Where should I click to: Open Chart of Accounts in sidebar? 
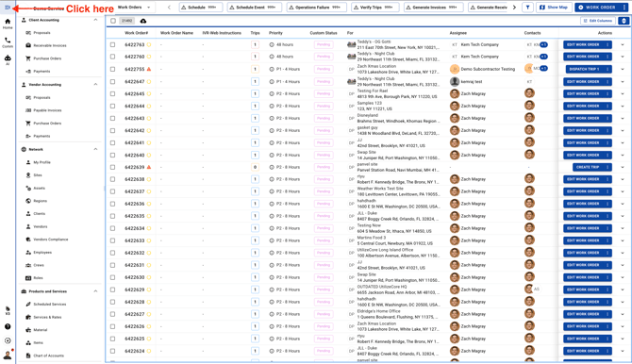[x=48, y=356]
